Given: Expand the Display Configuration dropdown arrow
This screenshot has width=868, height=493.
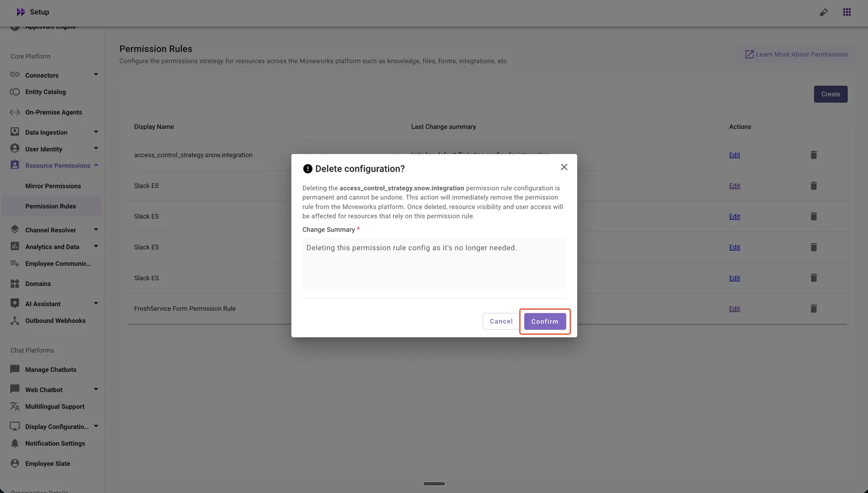Looking at the screenshot, I should (x=96, y=426).
